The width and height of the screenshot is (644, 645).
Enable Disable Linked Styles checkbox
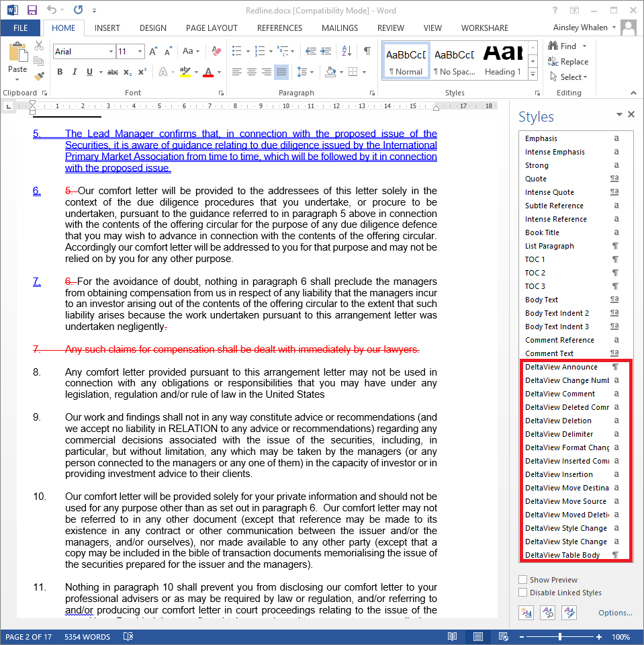point(522,593)
